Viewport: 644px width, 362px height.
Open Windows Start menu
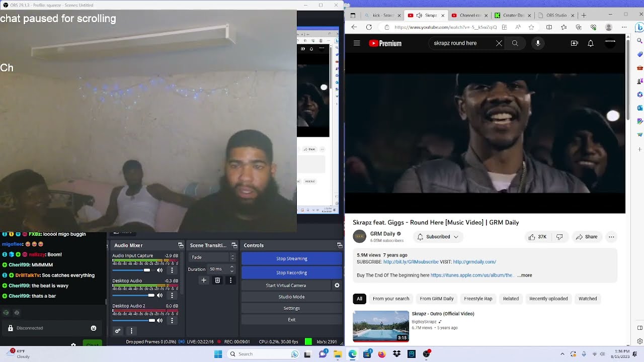pyautogui.click(x=218, y=354)
